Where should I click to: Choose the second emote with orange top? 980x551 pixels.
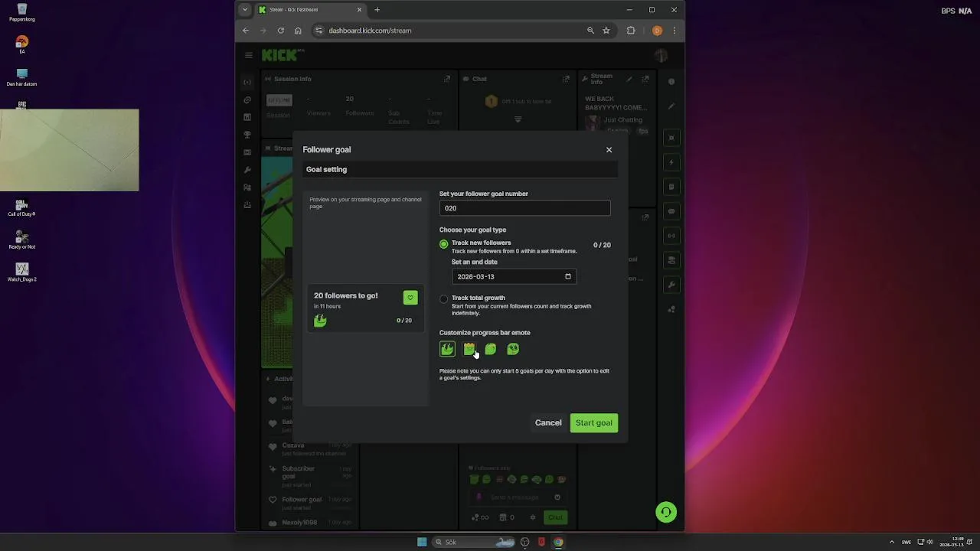pos(469,349)
